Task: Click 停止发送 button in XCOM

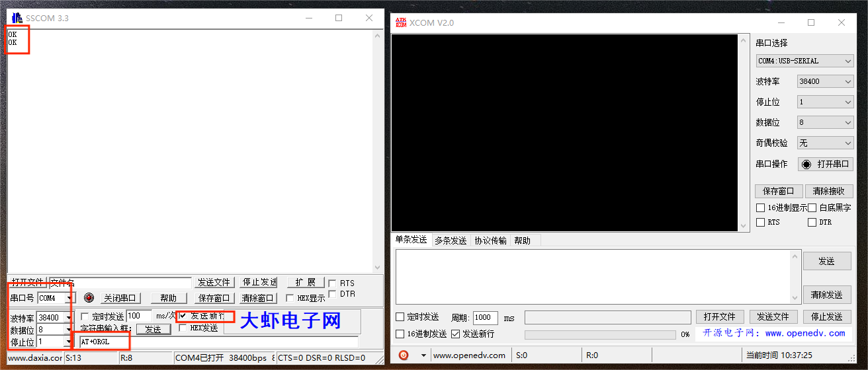Action: 827,317
